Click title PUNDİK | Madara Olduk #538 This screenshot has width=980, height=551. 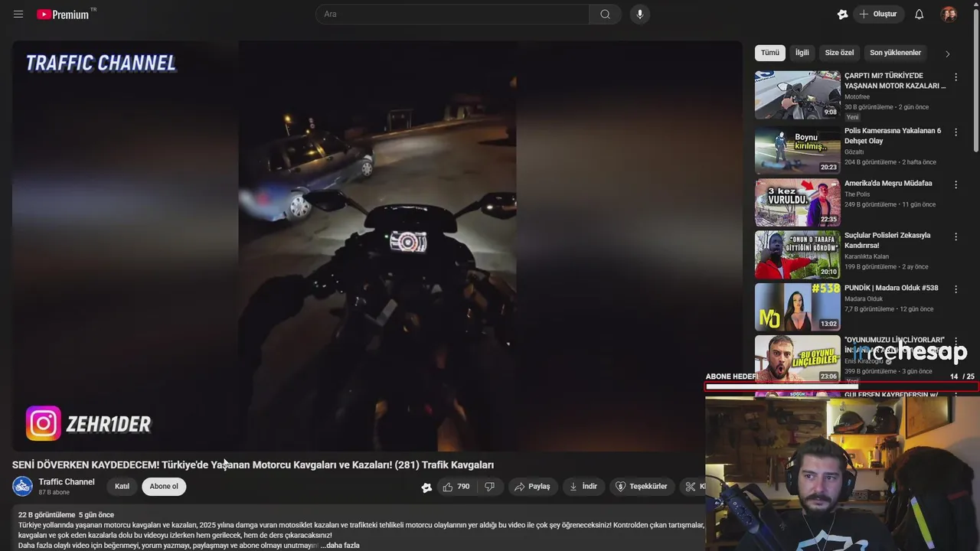click(x=891, y=288)
